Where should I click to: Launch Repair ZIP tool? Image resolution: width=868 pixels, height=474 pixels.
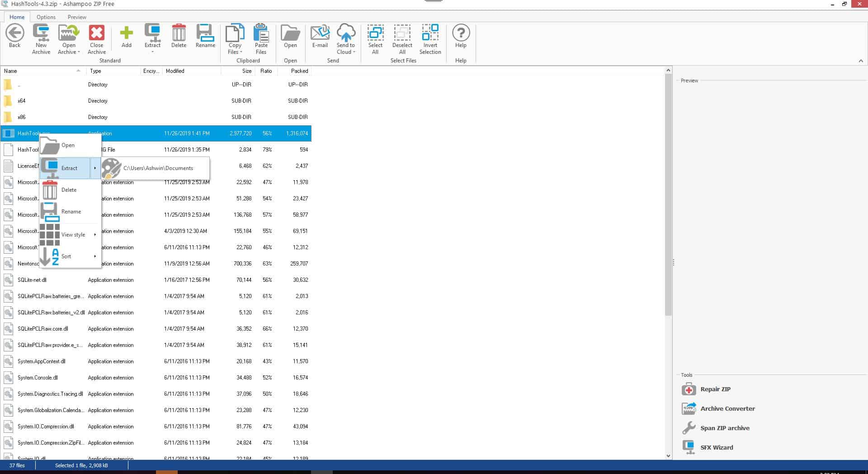[x=706, y=389]
